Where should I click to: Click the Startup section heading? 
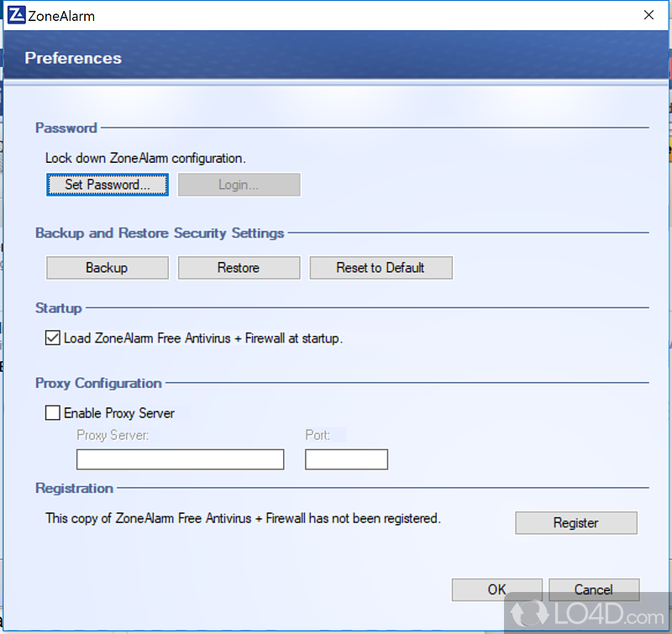click(x=58, y=308)
